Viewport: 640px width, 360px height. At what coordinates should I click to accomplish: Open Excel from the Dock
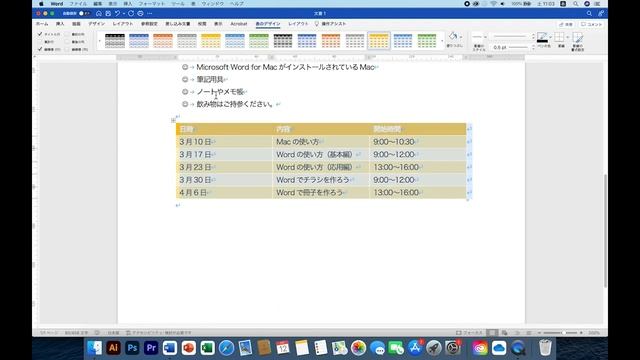click(x=207, y=348)
